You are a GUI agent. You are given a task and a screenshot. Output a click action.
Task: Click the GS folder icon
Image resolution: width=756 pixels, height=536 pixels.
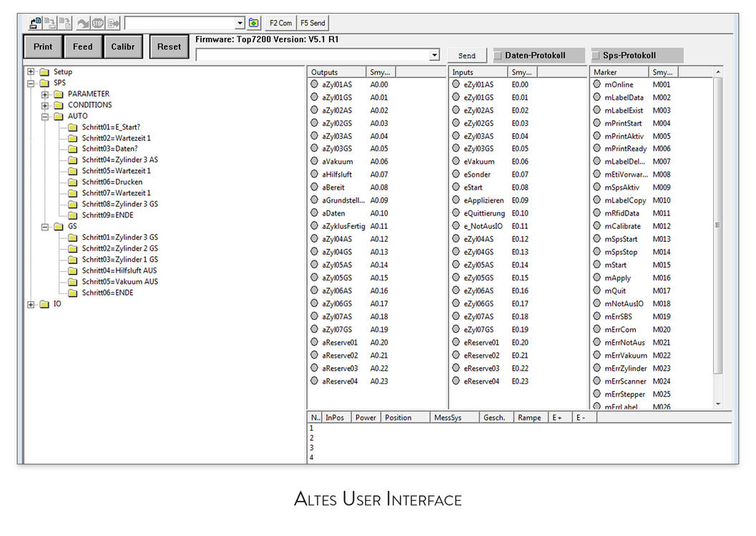point(59,226)
